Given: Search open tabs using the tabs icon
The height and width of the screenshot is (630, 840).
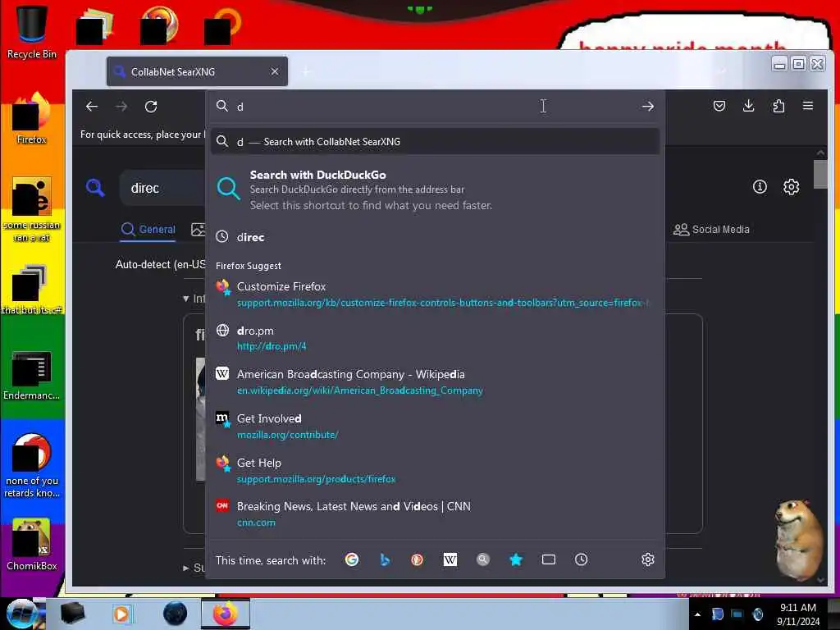Looking at the screenshot, I should point(549,559).
